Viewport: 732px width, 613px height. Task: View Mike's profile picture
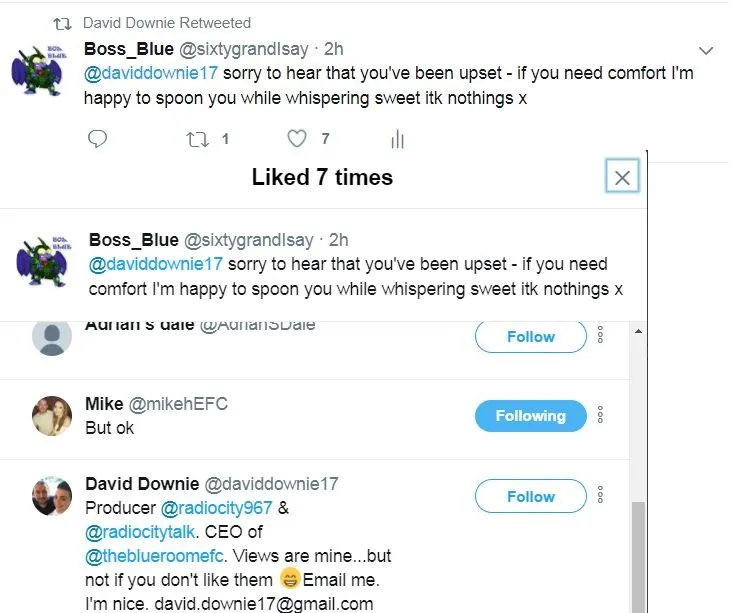coord(52,416)
